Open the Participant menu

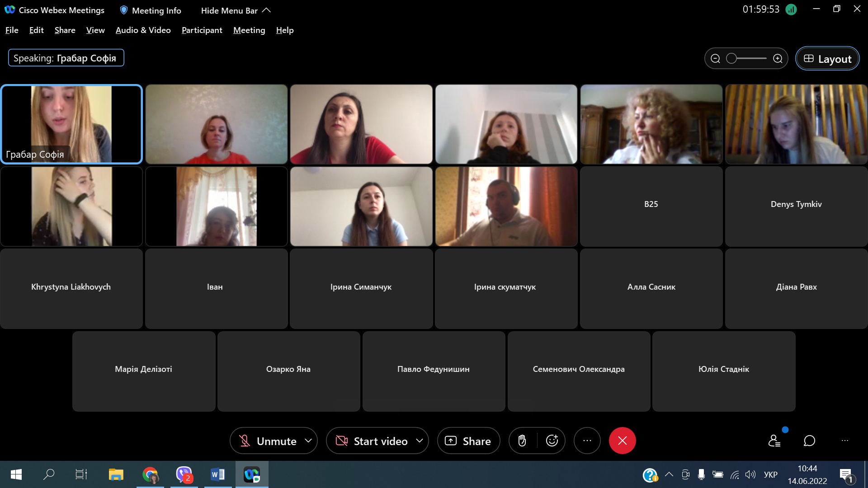pyautogui.click(x=202, y=30)
